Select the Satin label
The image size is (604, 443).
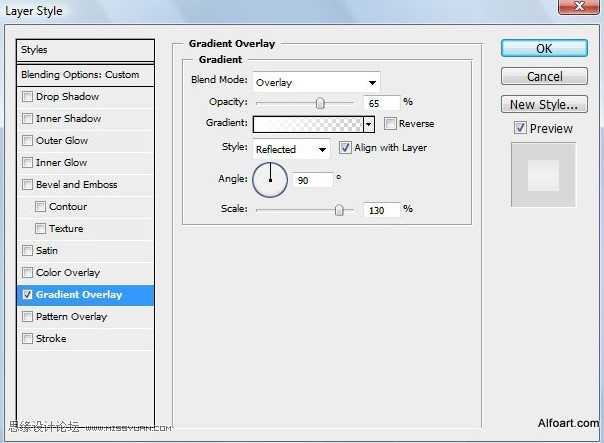point(47,250)
